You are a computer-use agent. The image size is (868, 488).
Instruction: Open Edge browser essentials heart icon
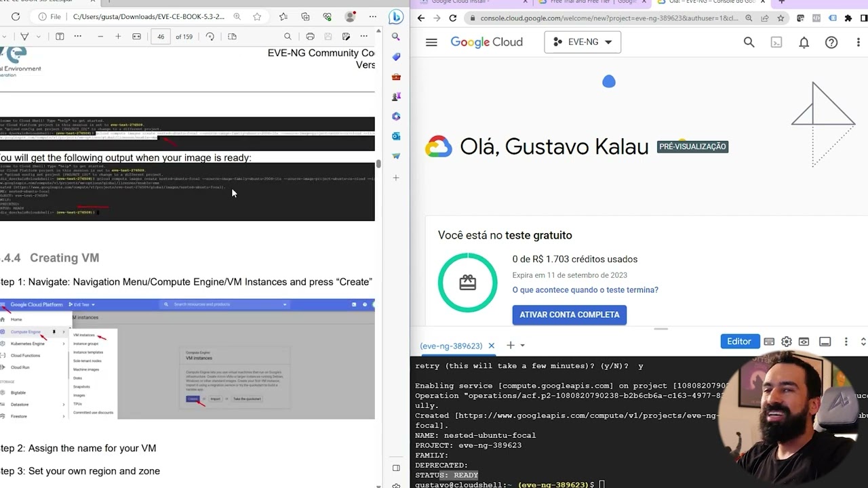tap(328, 16)
